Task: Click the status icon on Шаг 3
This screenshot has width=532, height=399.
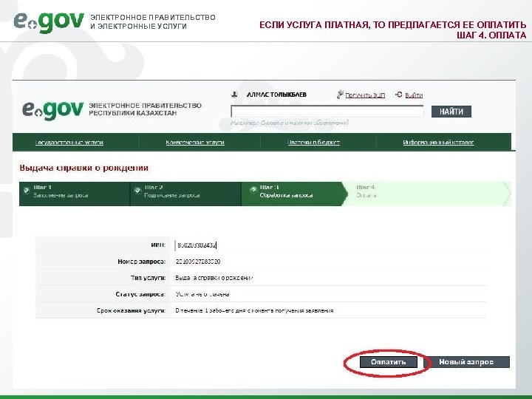Action: (253, 190)
